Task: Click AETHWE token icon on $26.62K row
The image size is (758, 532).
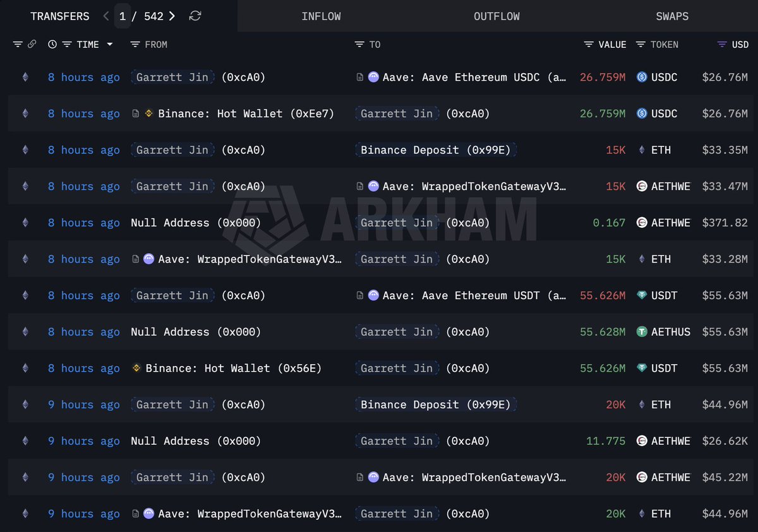Action: tap(642, 441)
